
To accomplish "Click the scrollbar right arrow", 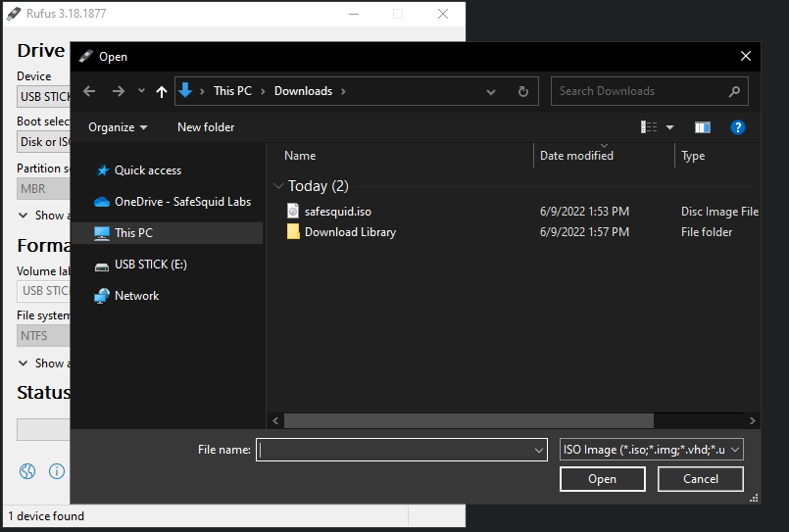I will (x=753, y=421).
